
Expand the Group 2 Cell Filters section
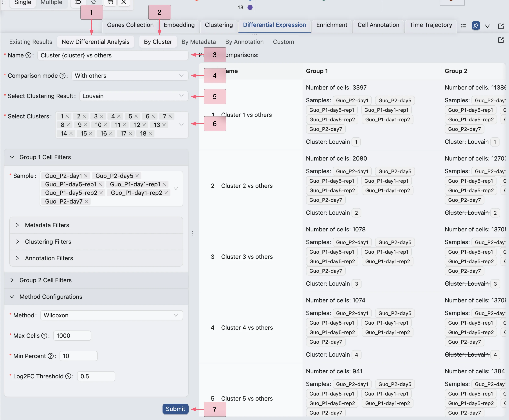(45, 280)
